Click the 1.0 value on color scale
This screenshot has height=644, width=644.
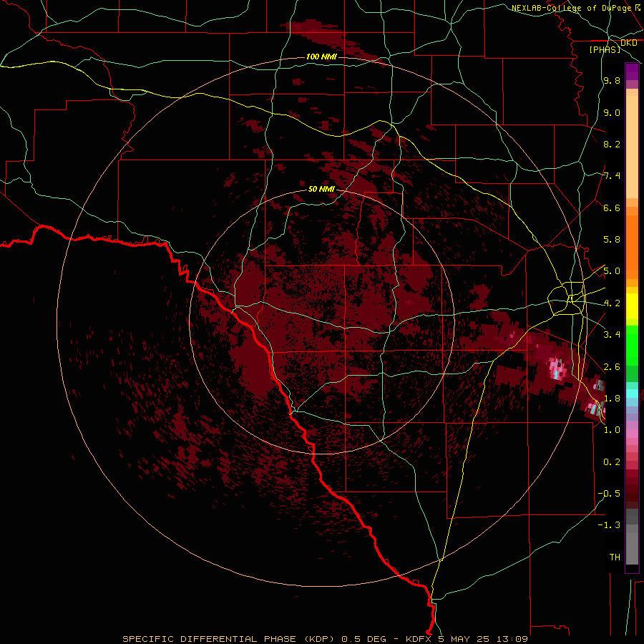click(x=612, y=430)
